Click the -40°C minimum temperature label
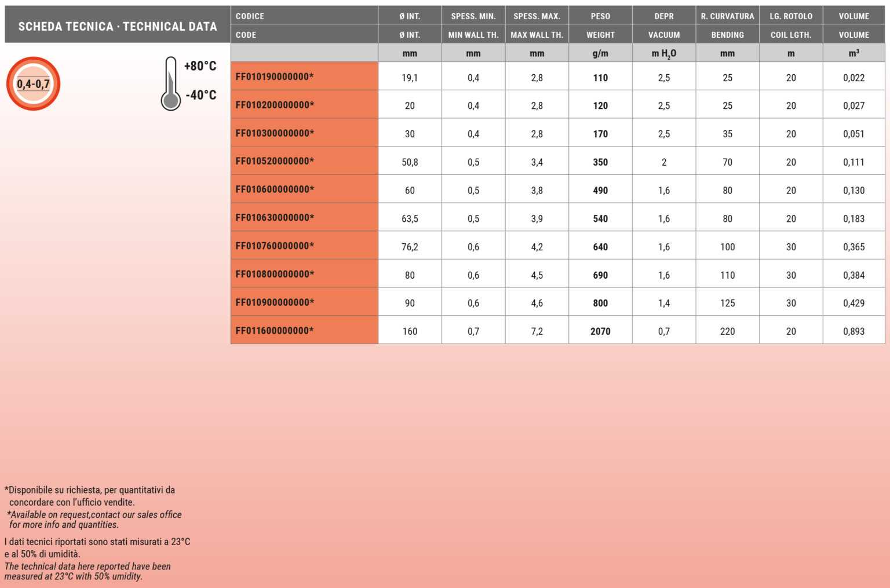 click(x=200, y=95)
